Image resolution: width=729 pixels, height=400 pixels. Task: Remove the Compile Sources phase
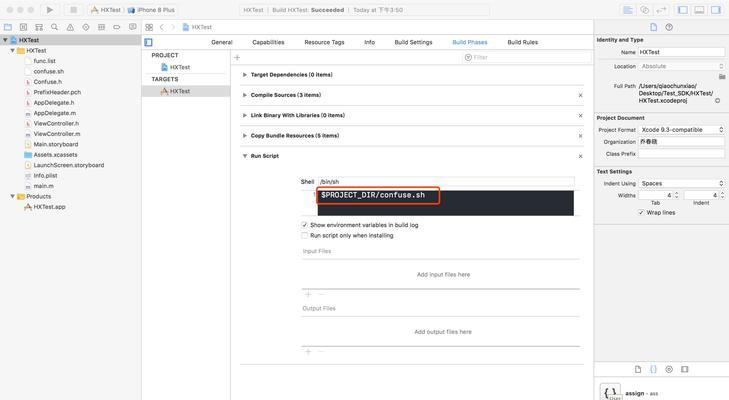coord(580,95)
